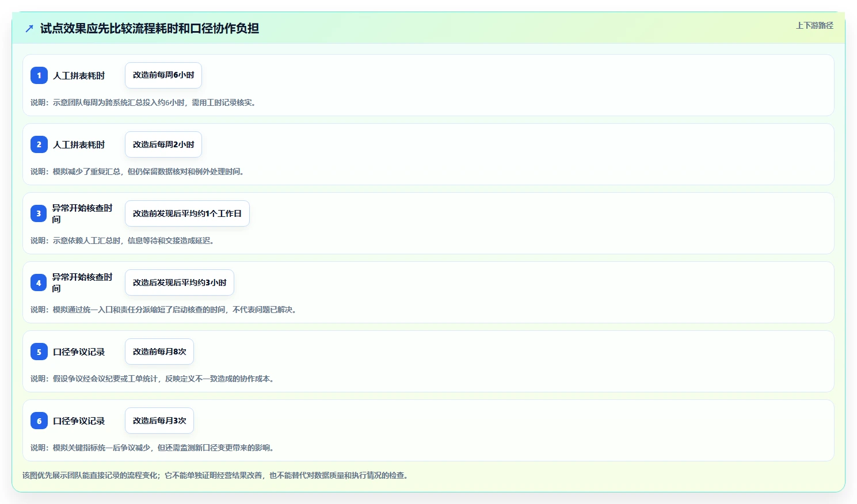Click 口径争议记录 label in row 5
Image resolution: width=857 pixels, height=504 pixels.
coord(79,352)
